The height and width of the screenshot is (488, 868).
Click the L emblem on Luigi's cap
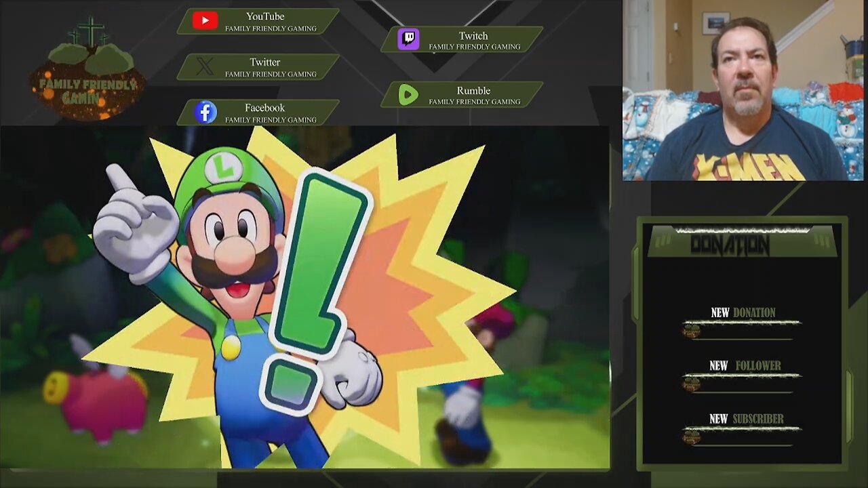pyautogui.click(x=224, y=168)
